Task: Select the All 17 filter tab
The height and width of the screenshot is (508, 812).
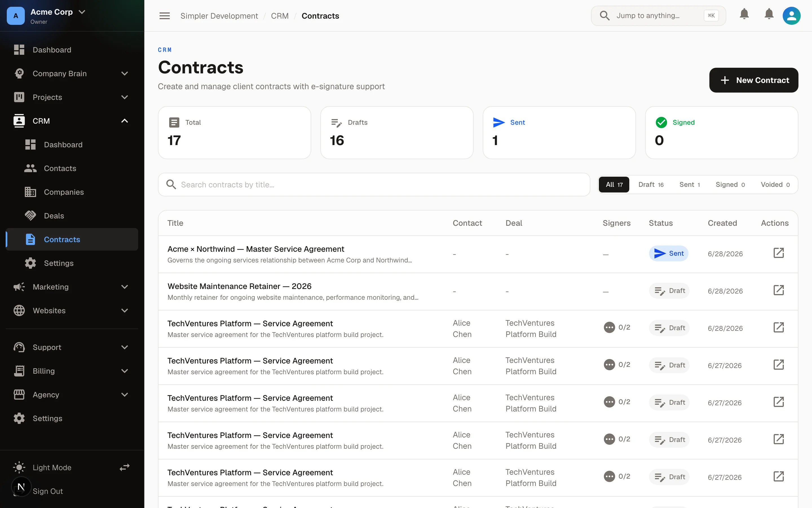Action: click(x=614, y=185)
